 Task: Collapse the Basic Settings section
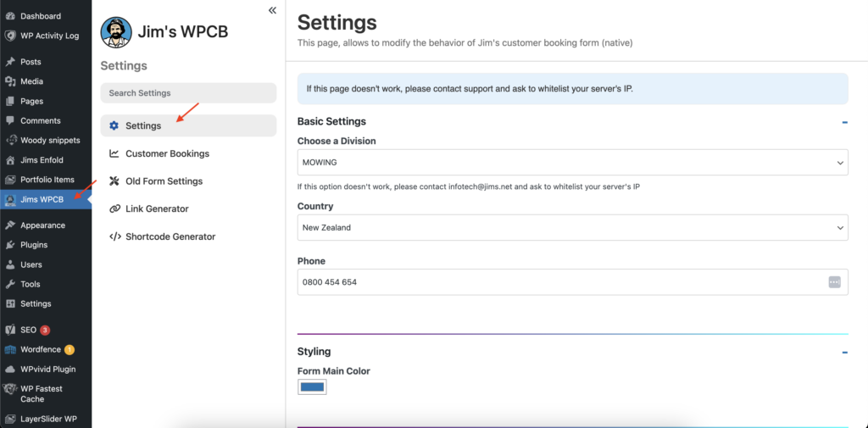click(844, 122)
